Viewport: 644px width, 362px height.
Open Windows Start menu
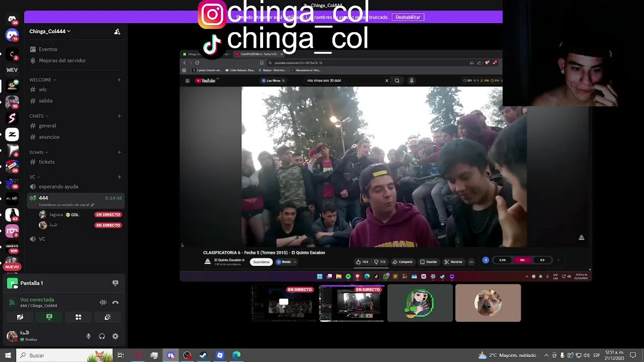8,355
